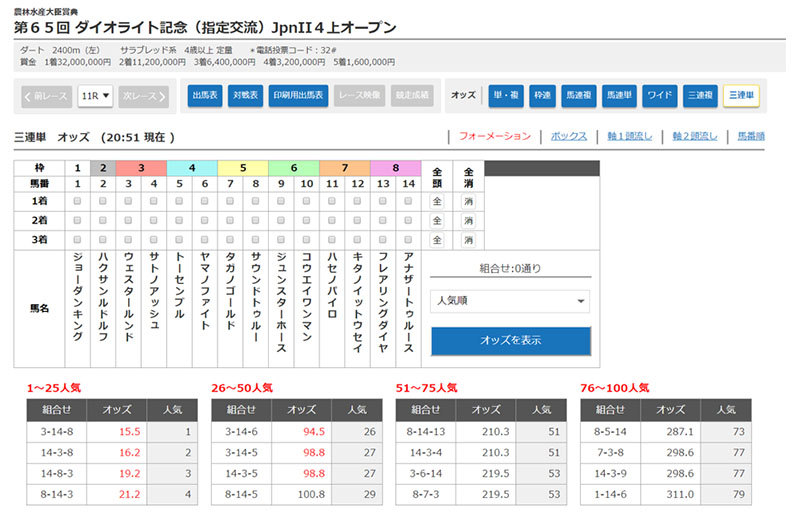Expand the 人気順 sort order dropdown
The width and height of the screenshot is (800, 517).
coord(510,301)
